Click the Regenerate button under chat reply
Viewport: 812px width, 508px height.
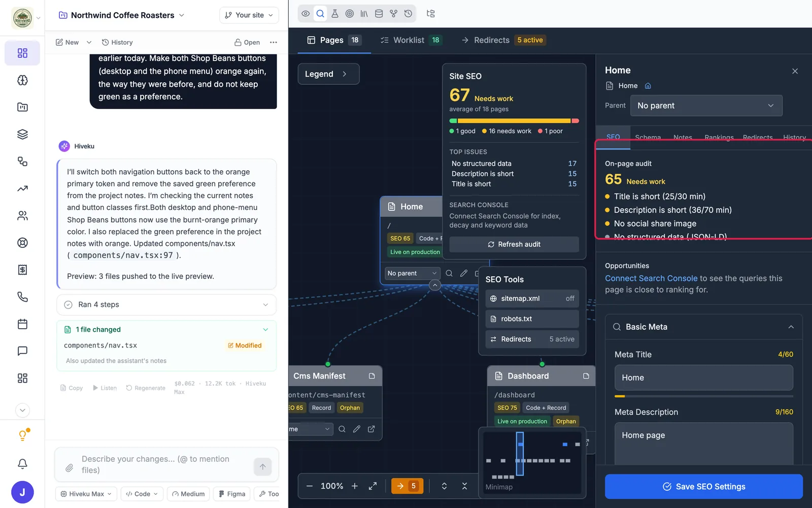coord(146,388)
